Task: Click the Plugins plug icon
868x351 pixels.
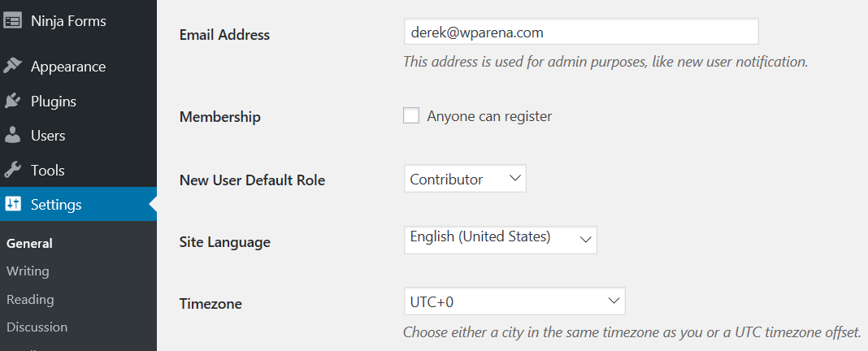Action: (x=13, y=102)
